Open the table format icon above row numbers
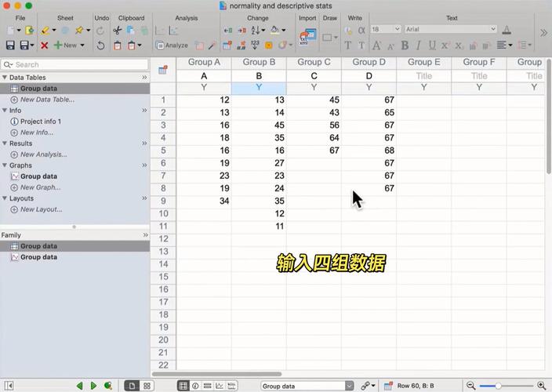Image resolution: width=552 pixels, height=392 pixels. tap(163, 70)
